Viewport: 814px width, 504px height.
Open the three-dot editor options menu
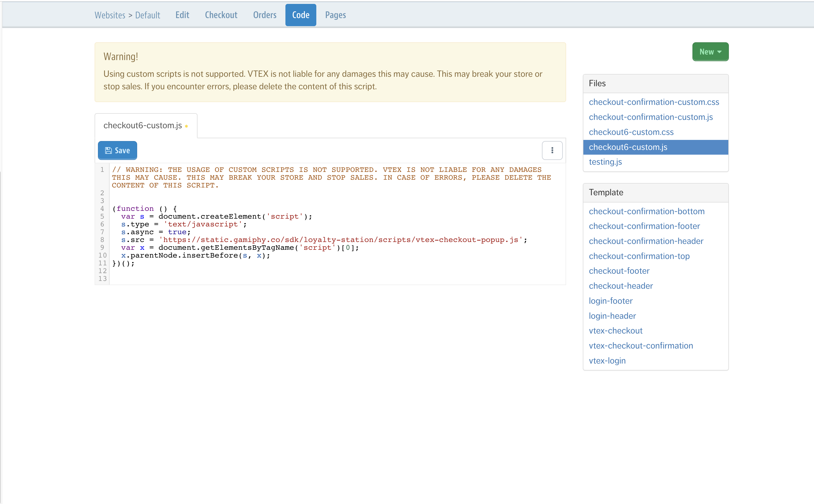pyautogui.click(x=552, y=150)
